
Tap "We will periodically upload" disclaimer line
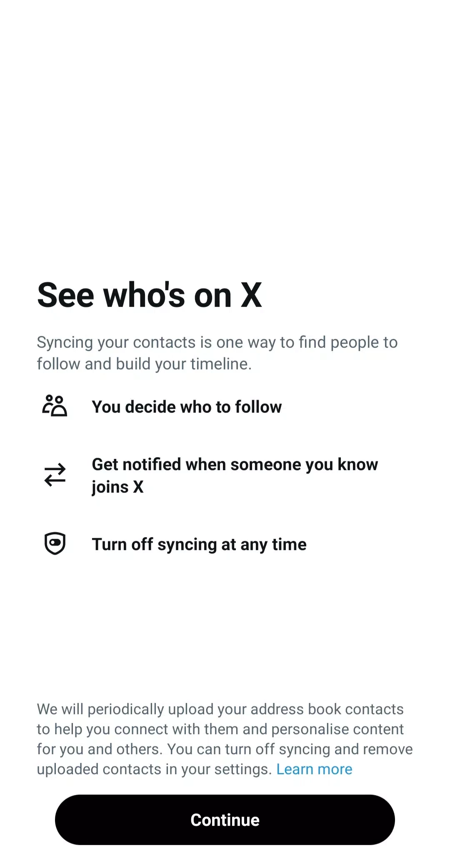tap(220, 709)
